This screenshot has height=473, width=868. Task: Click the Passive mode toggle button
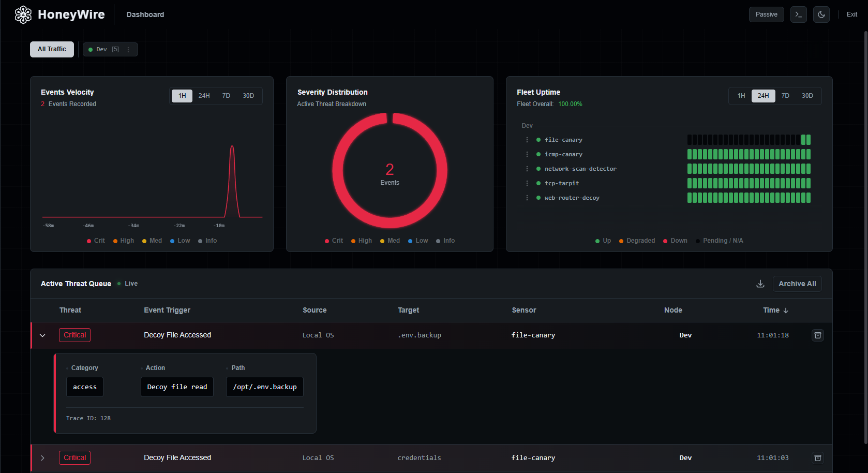coord(766,14)
